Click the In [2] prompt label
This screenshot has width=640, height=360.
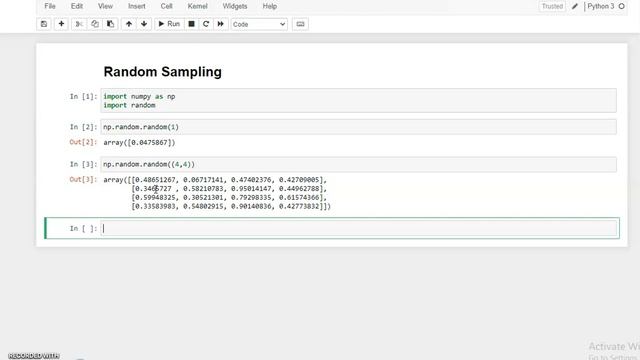[x=83, y=127]
